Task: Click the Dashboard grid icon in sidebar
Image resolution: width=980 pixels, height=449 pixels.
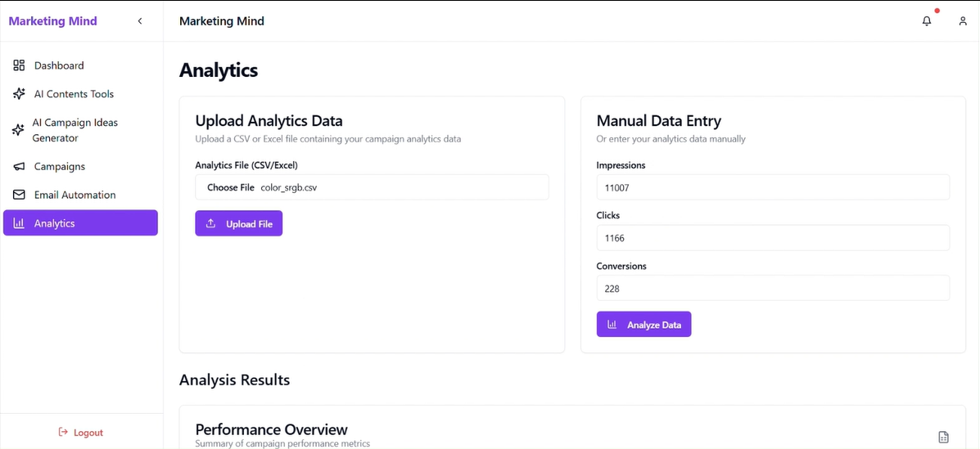Action: click(19, 65)
